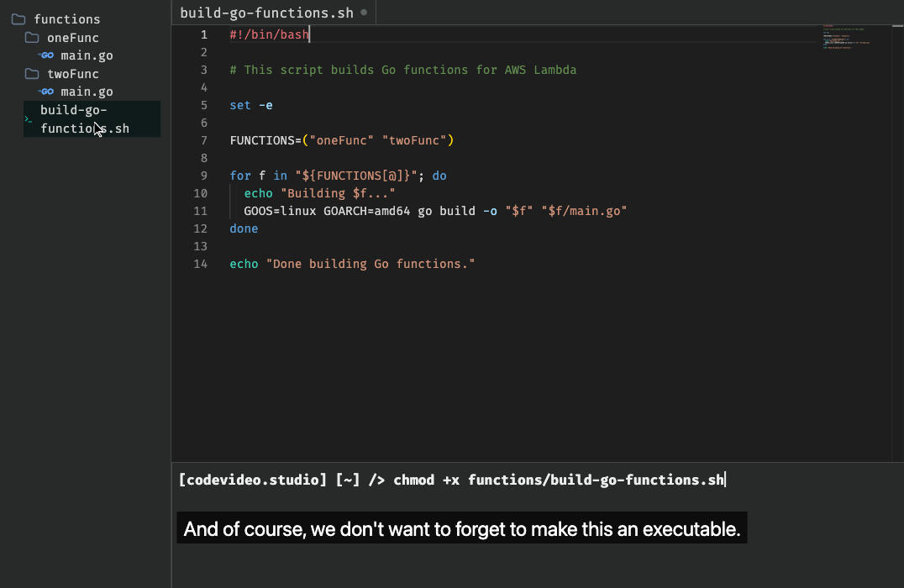Click the code minimap preview
This screenshot has width=904, height=588.
[846, 38]
